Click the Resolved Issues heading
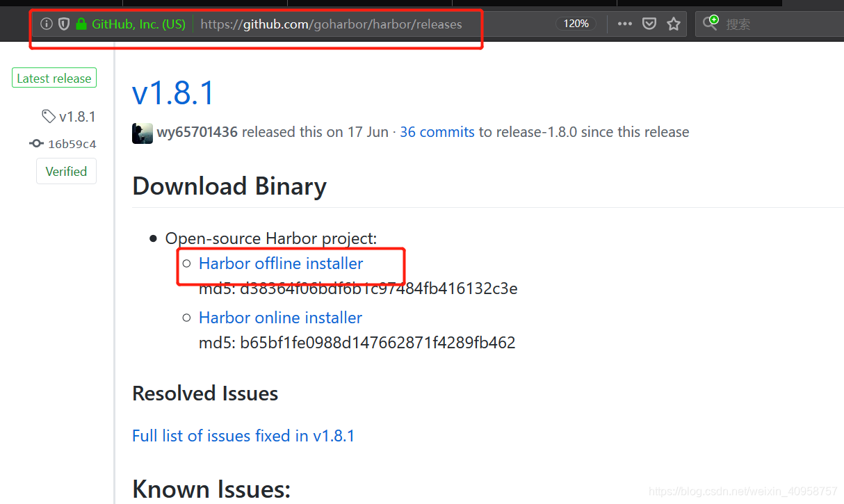 click(205, 393)
